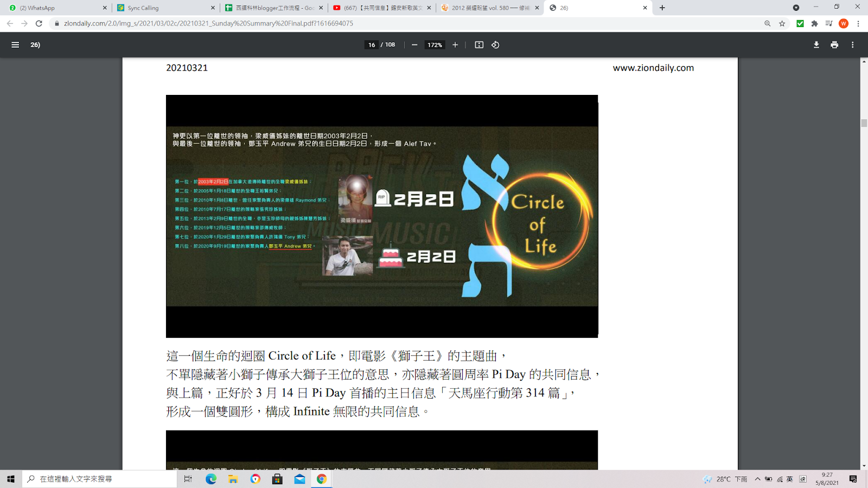Click the page vertical scrollbar thumb
The width and height of the screenshot is (868, 488).
point(864,123)
